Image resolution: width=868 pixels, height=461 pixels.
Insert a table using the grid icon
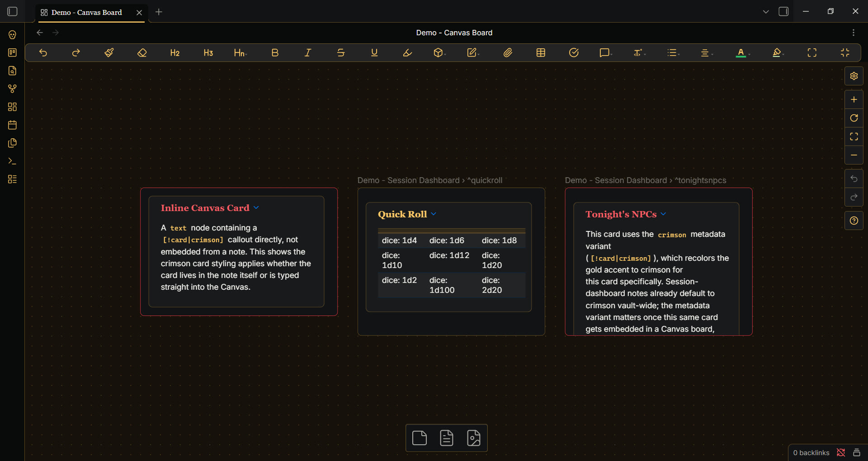coord(541,53)
